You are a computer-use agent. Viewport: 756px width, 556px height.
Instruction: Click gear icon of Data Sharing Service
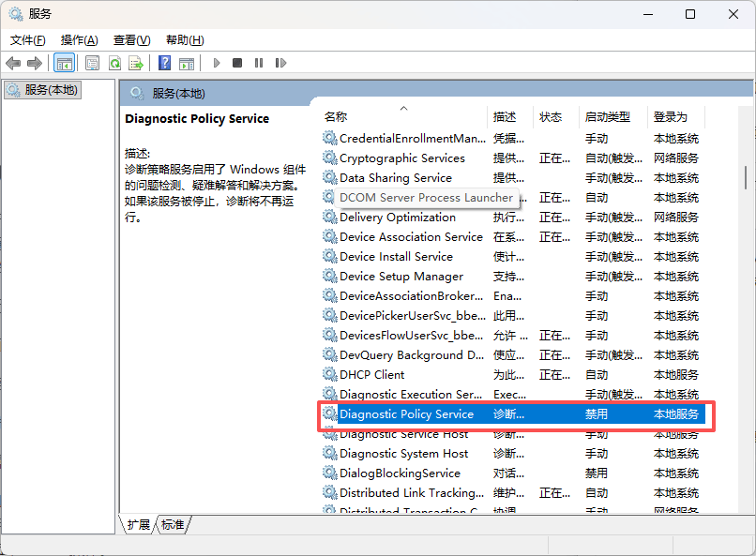(330, 178)
